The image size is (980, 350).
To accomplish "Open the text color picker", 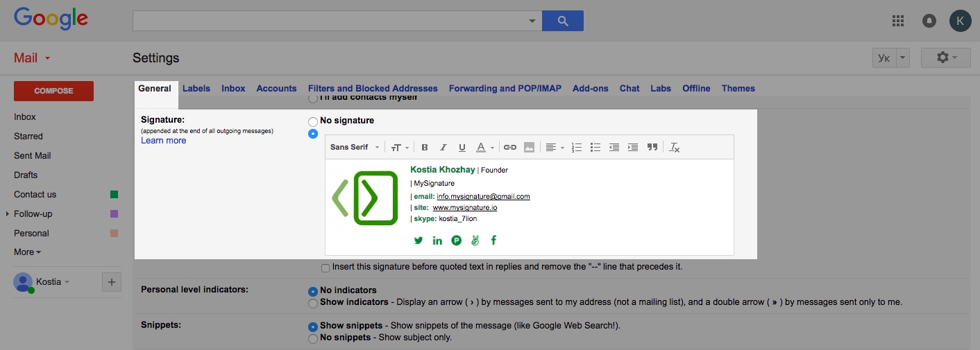I will (484, 147).
